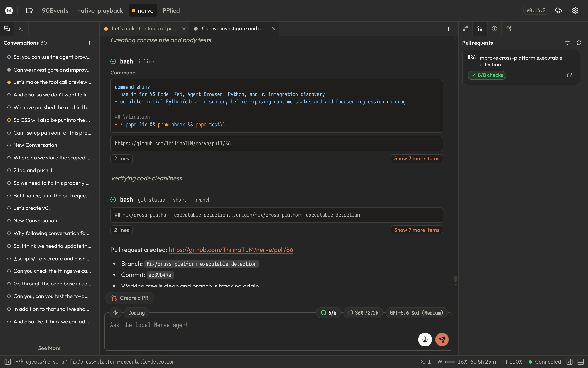Viewport: 588px width, 368px height.
Task: Click the v0.16.2 version badge
Action: coord(536,10)
